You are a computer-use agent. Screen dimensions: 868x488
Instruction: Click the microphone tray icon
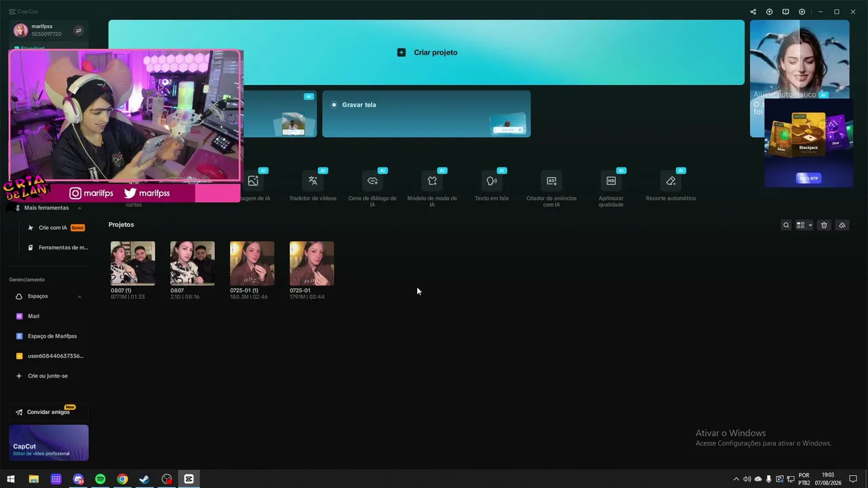(x=769, y=479)
